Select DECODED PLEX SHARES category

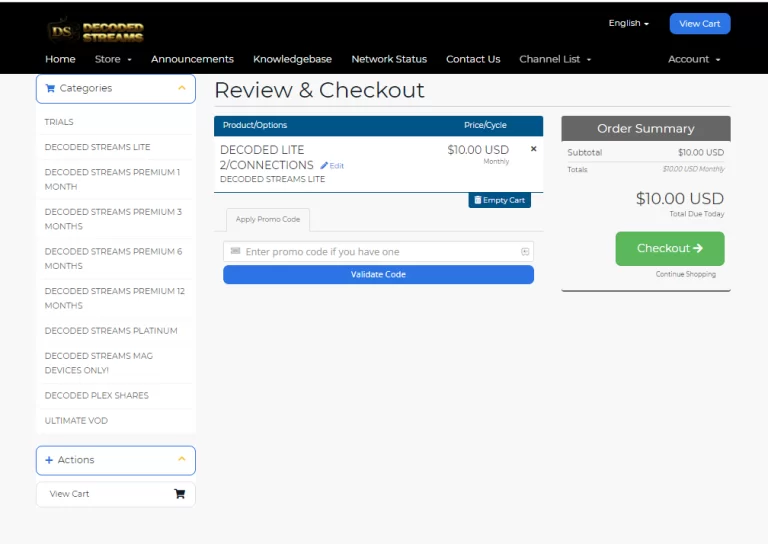coord(96,395)
